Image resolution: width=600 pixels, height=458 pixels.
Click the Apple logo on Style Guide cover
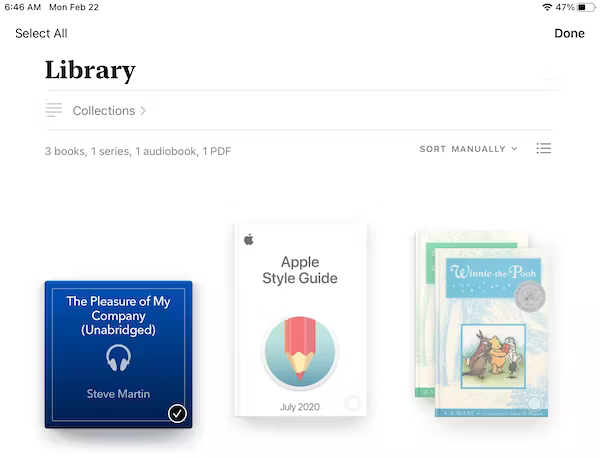click(248, 239)
